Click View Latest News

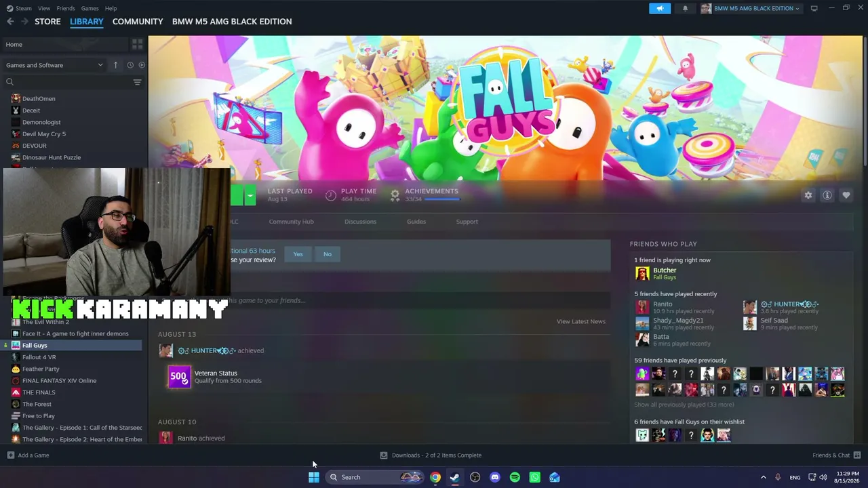coord(581,321)
